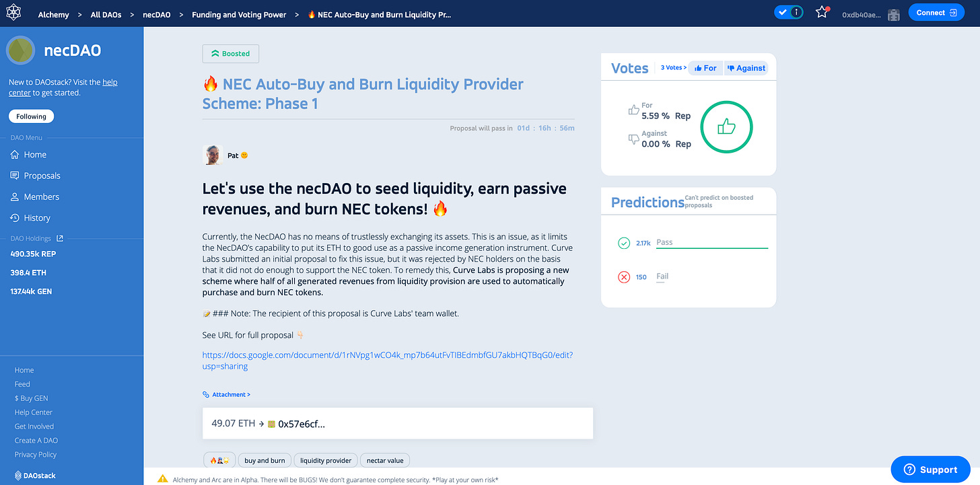Click the nectar value tag
The image size is (980, 485).
point(385,460)
